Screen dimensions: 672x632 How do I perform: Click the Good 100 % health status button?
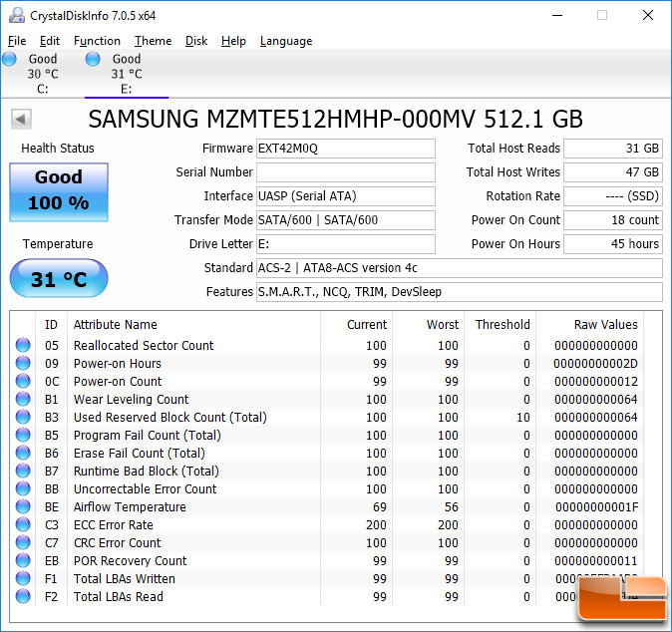click(59, 192)
